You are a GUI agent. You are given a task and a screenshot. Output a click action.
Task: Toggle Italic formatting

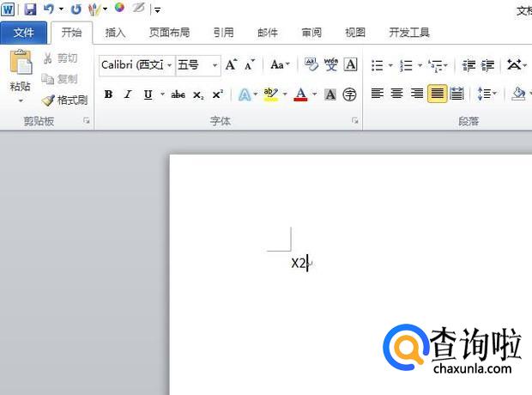(x=128, y=94)
